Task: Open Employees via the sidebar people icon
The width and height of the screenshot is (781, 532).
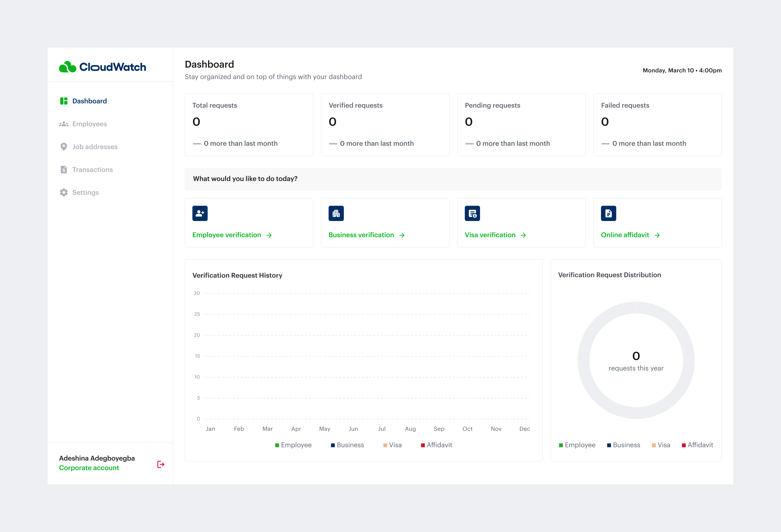Action: coord(64,124)
